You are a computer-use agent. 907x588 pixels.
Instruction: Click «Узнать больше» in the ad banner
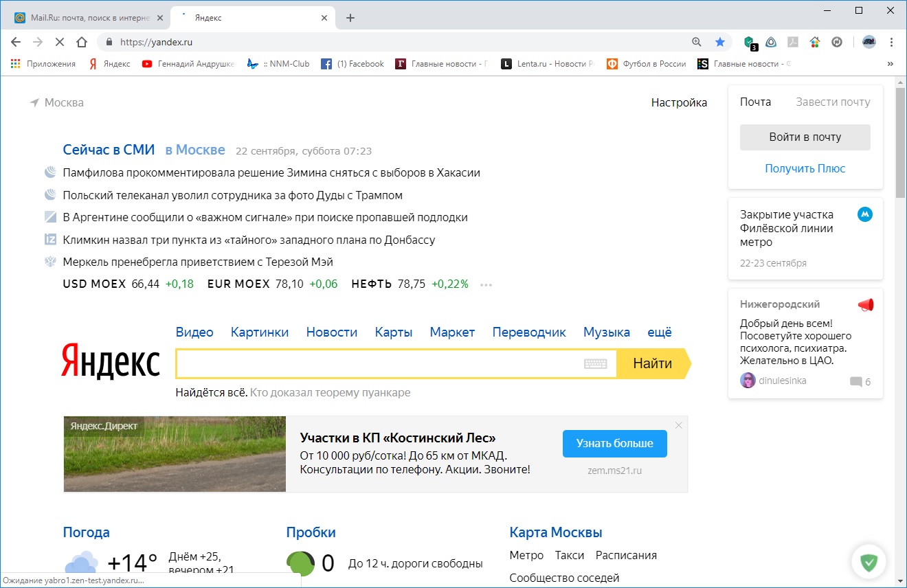[614, 444]
